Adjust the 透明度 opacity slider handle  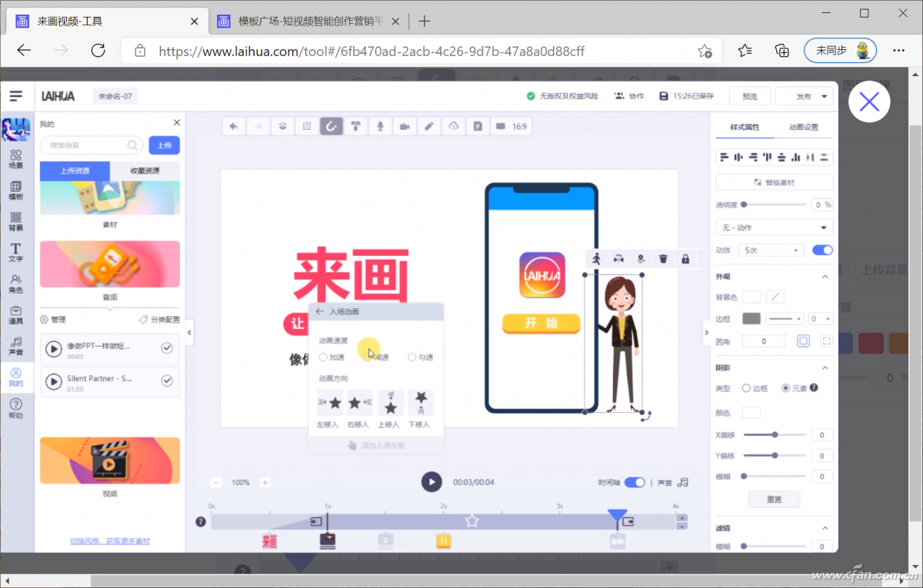click(744, 205)
